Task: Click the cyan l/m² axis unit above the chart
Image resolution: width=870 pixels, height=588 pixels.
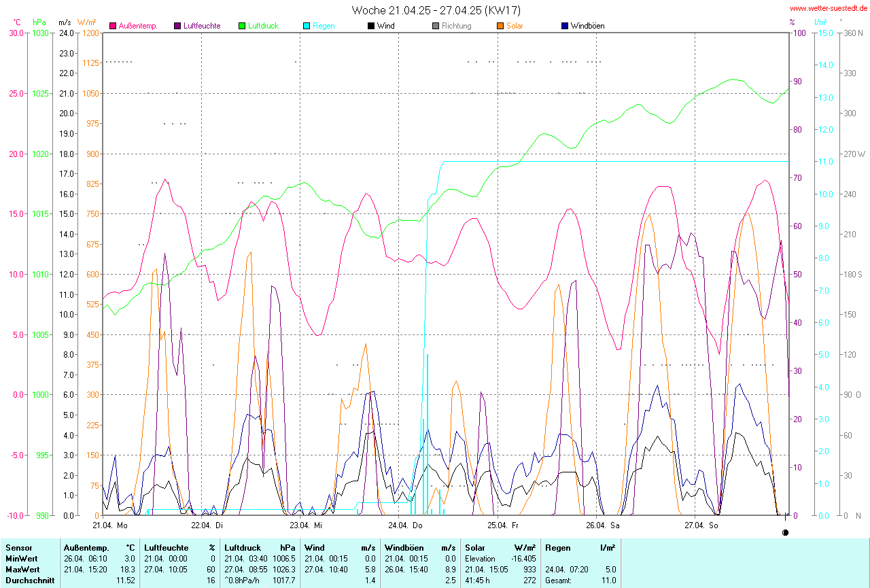Action: (x=820, y=22)
